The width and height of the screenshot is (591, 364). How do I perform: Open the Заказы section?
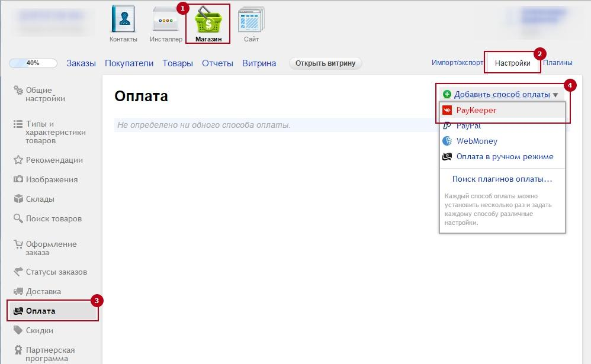81,63
